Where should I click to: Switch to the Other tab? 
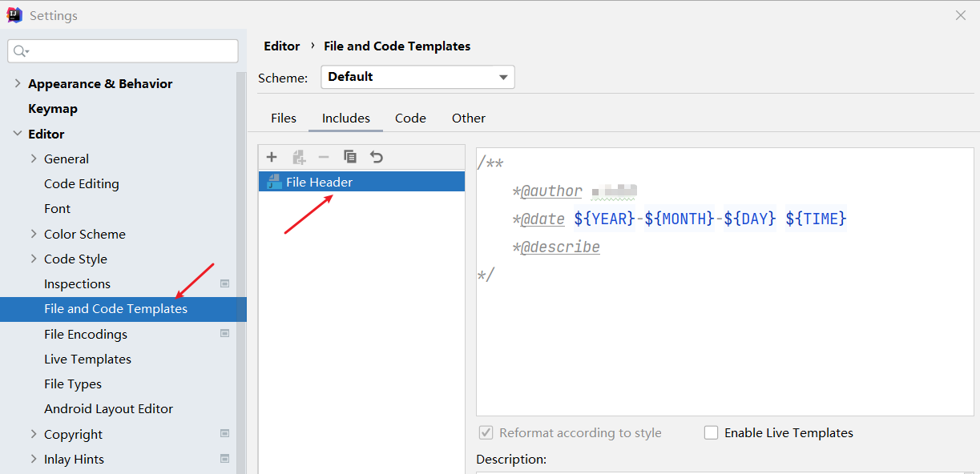pyautogui.click(x=469, y=118)
